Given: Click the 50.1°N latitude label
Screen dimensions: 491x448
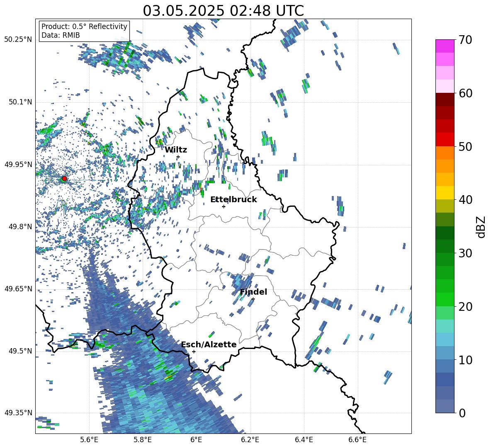Looking at the screenshot, I should pos(20,102).
